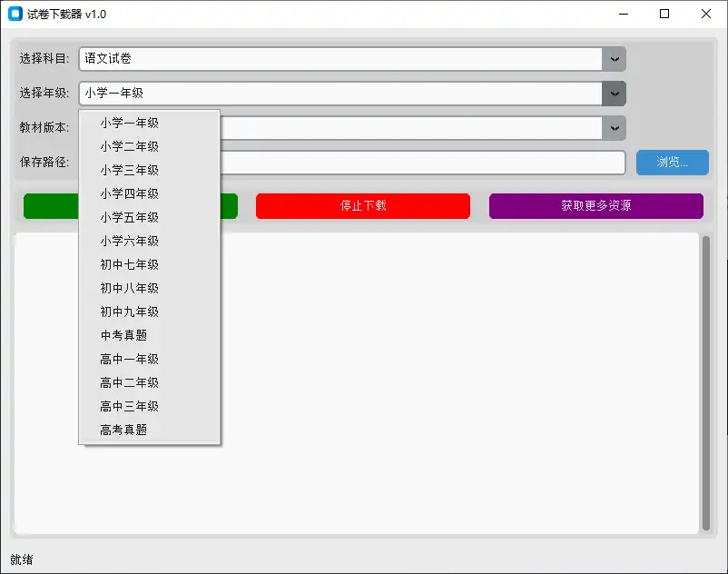Choose 初中九年级 in the dropdown
The height and width of the screenshot is (574, 728).
point(127,312)
